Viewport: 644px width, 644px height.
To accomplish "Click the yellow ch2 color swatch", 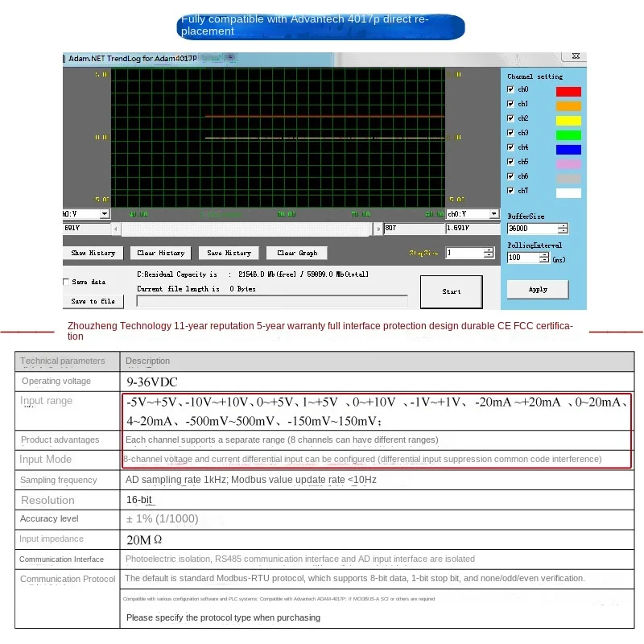I will coord(568,120).
